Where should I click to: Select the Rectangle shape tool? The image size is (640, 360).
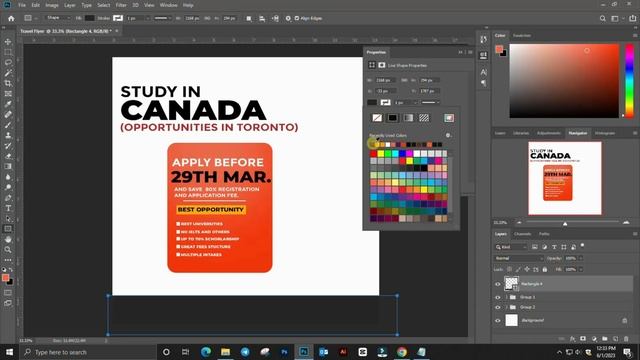[8, 229]
